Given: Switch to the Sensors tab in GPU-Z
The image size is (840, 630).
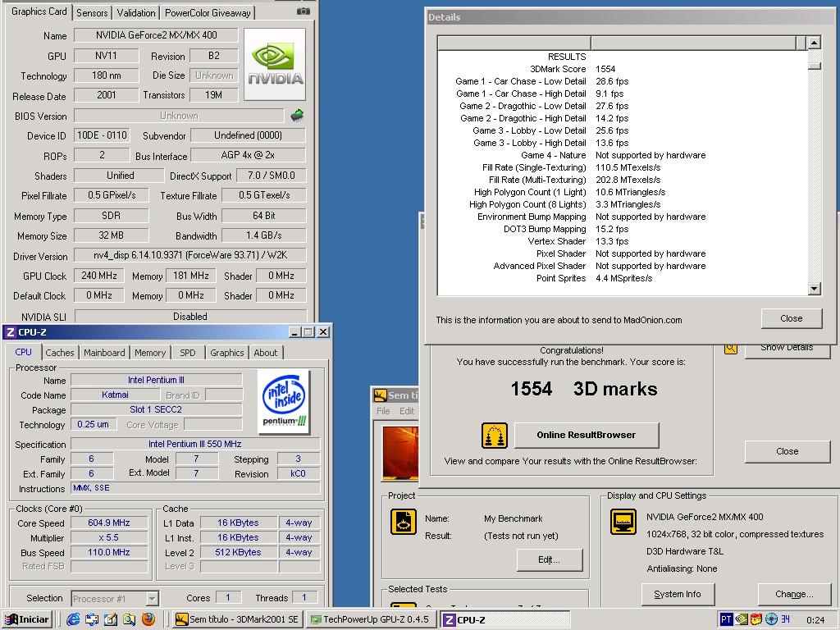Looking at the screenshot, I should tap(92, 13).
